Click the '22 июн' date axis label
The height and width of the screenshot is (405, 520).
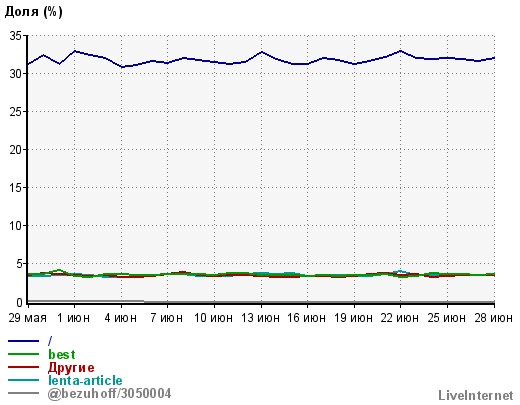[x=400, y=318]
